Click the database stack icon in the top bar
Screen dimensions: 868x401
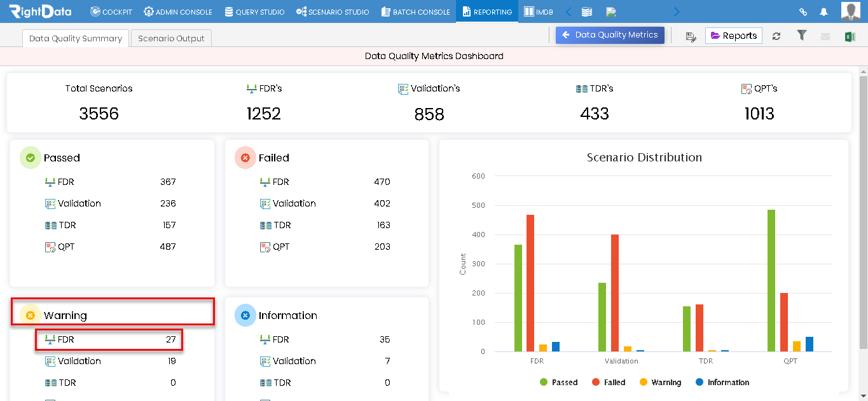(x=587, y=11)
